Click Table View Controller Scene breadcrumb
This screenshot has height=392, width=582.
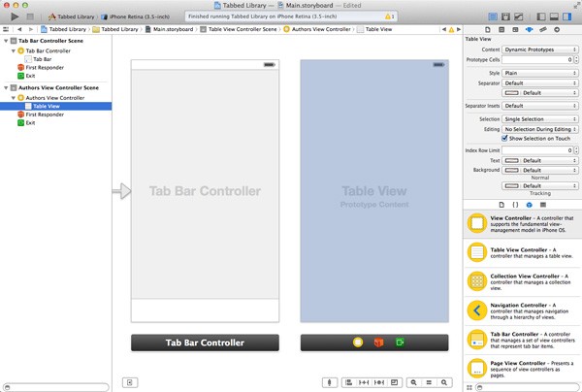click(242, 29)
